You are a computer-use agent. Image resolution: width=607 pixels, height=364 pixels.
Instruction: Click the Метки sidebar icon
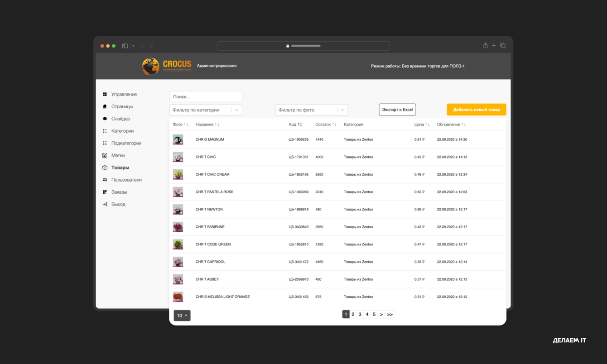click(105, 155)
